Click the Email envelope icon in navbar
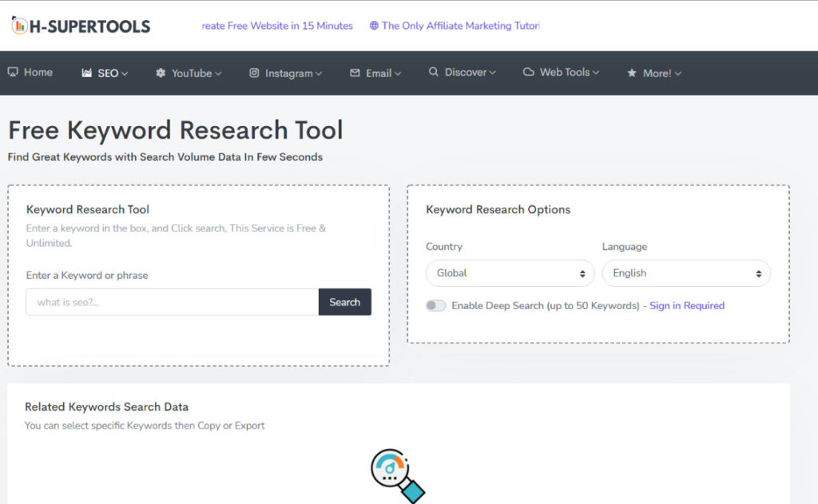The image size is (818, 504). pos(355,73)
